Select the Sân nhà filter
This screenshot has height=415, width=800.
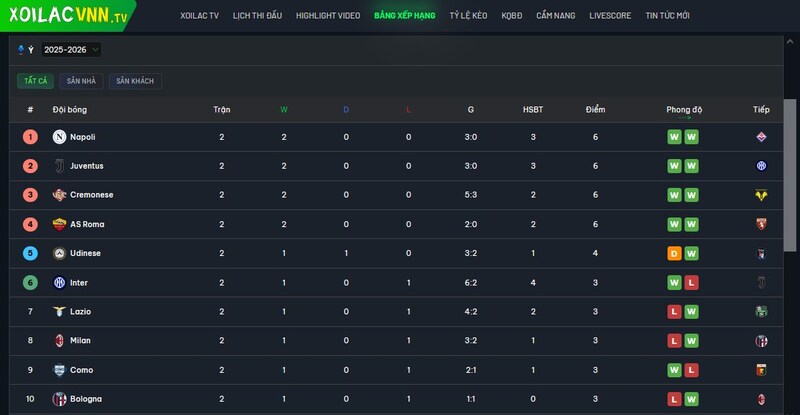[81, 81]
